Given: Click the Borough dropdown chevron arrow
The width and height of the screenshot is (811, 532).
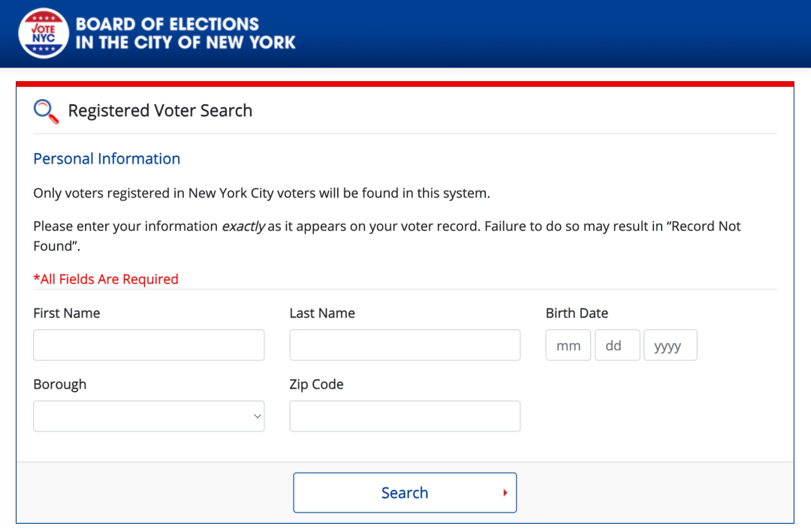Looking at the screenshot, I should tap(257, 416).
